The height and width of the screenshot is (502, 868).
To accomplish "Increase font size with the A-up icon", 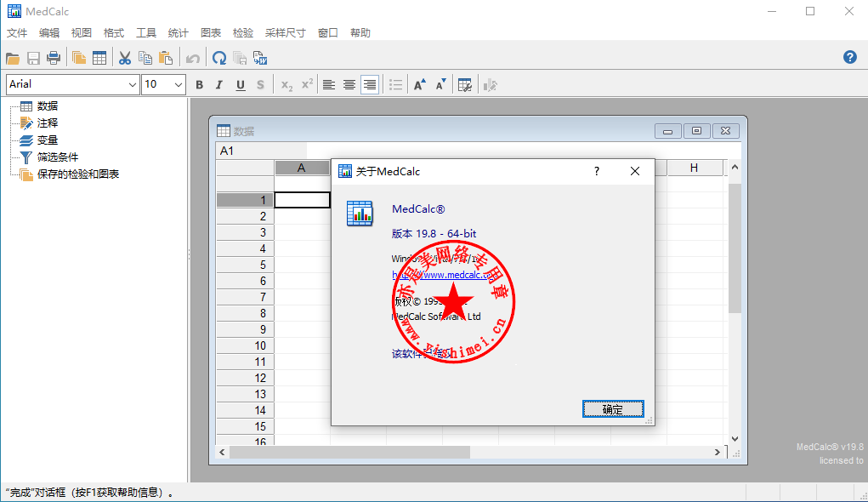I will coord(420,85).
